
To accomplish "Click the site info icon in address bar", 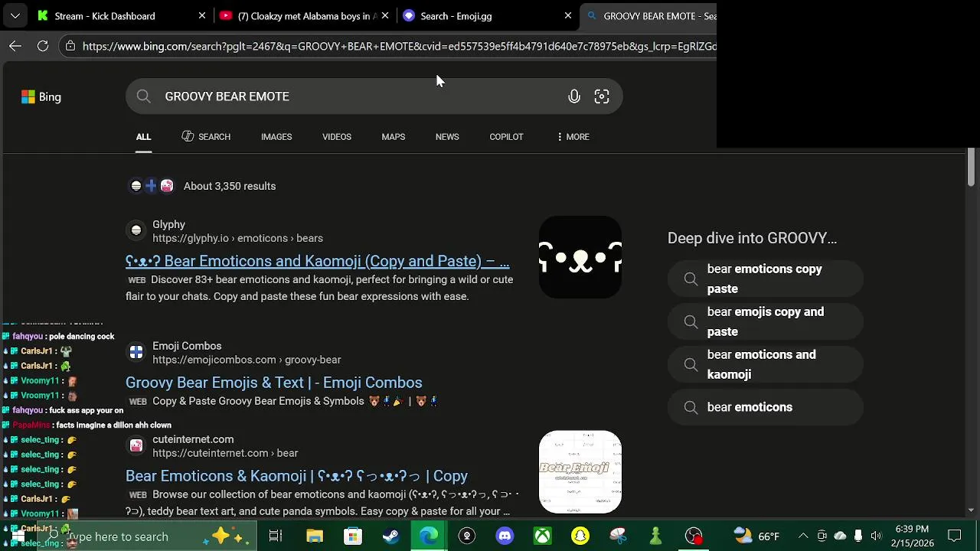I will [x=70, y=46].
